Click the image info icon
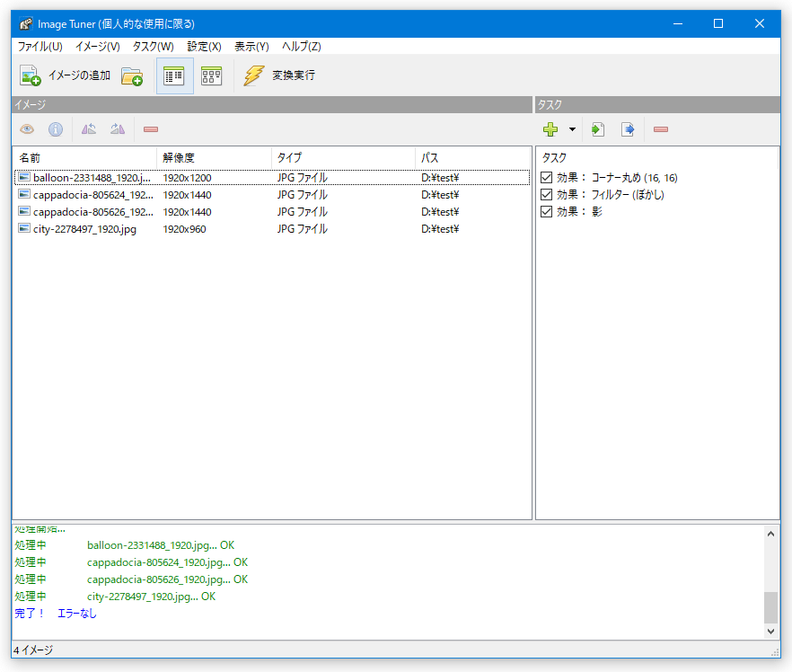Image resolution: width=792 pixels, height=672 pixels. (x=56, y=129)
